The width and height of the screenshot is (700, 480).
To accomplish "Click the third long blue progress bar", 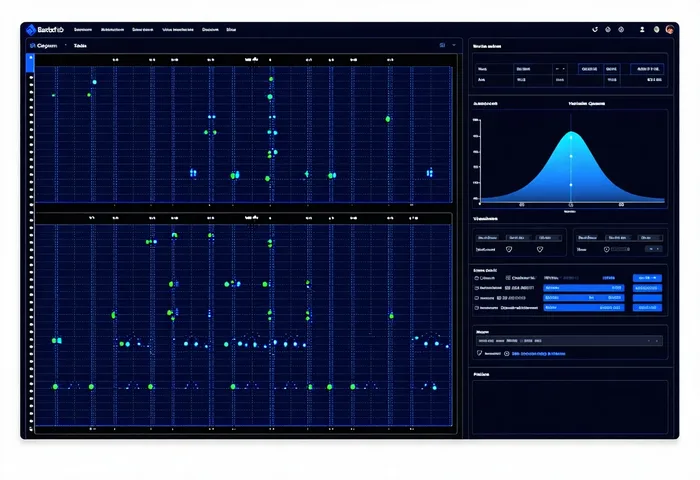I will [x=583, y=308].
